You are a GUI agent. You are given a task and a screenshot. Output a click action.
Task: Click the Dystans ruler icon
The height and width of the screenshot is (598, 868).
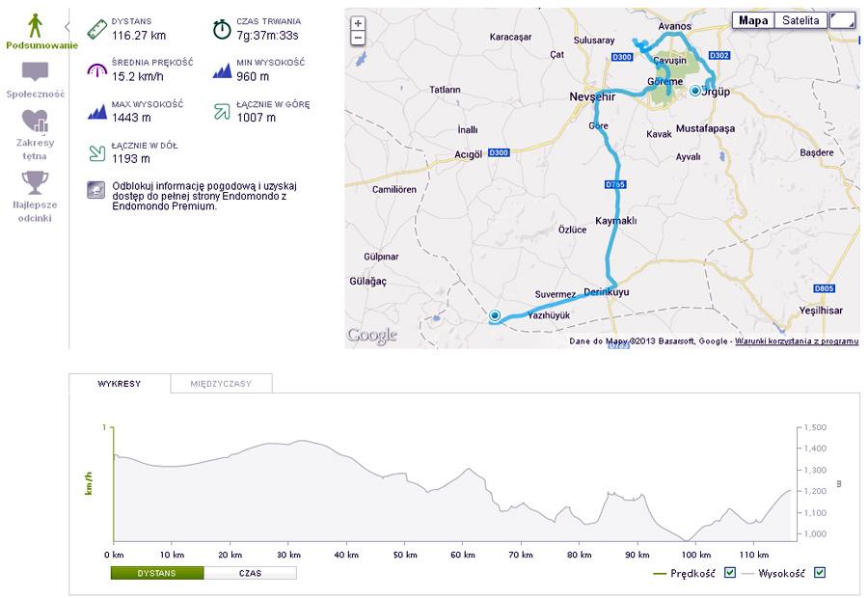(x=96, y=29)
